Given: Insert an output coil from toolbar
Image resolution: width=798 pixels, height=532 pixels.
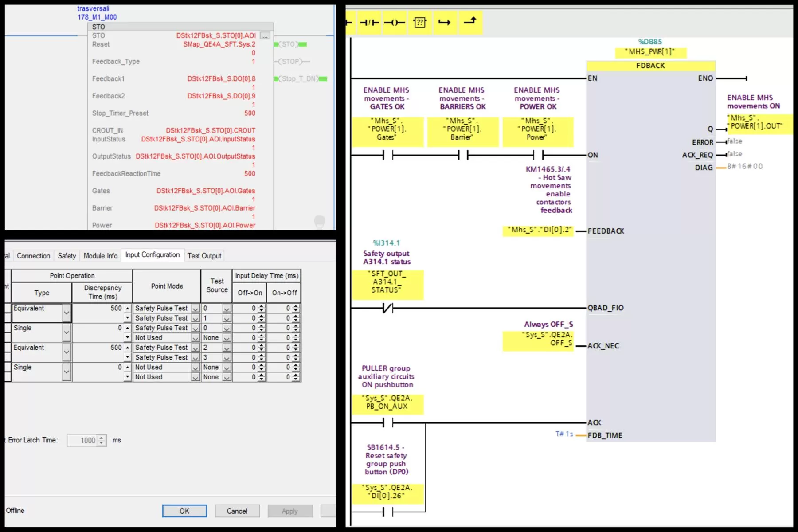Looking at the screenshot, I should point(394,23).
